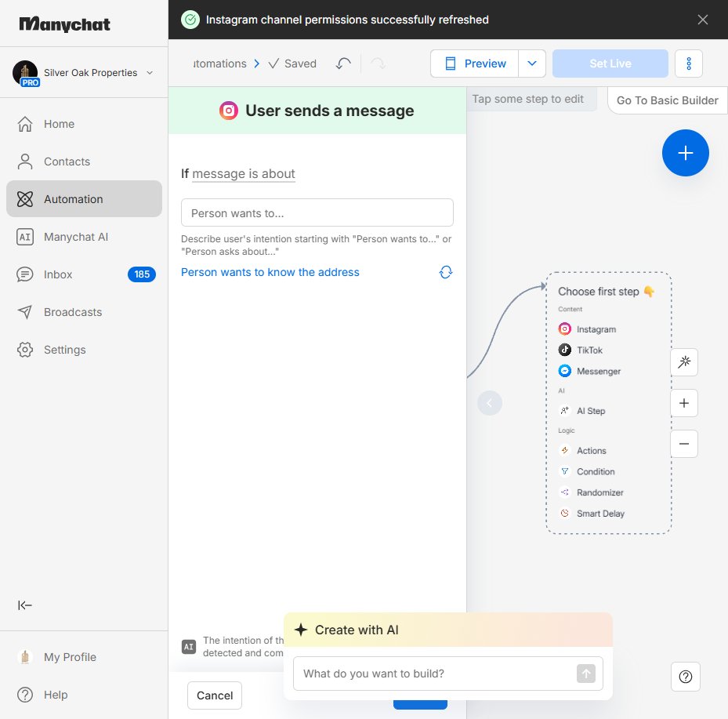
Task: Use suggestion 'Person wants to know the address'
Action: point(270,272)
